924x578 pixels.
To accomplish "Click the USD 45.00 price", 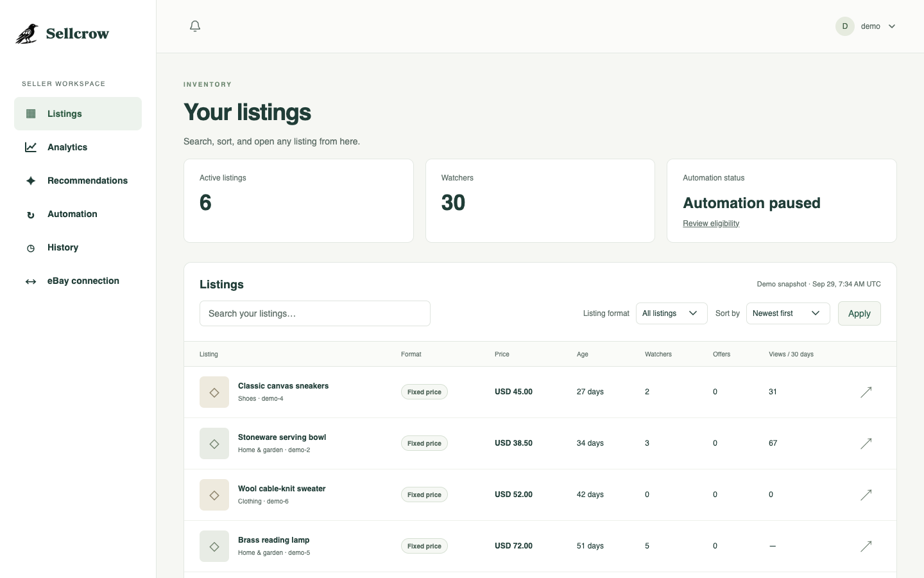I will pos(513,392).
